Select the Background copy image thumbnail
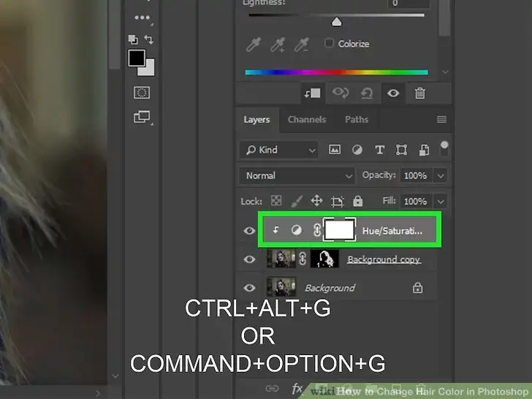The width and height of the screenshot is (532, 399). (x=281, y=259)
